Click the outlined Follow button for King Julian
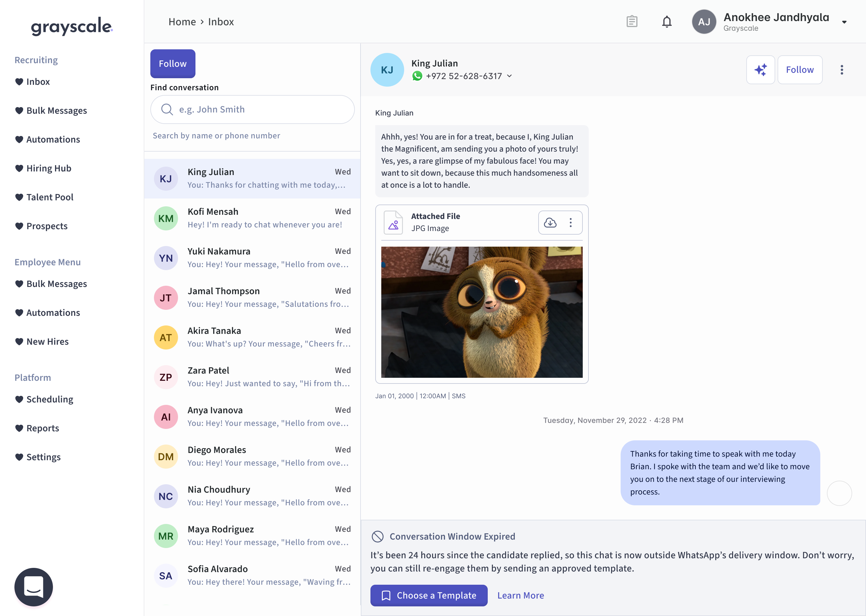Viewport: 866px width, 616px height. (800, 70)
